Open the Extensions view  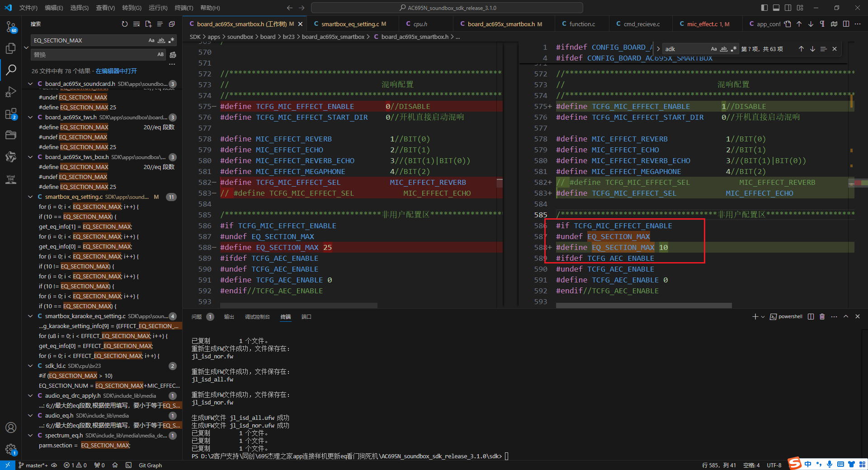pyautogui.click(x=11, y=113)
